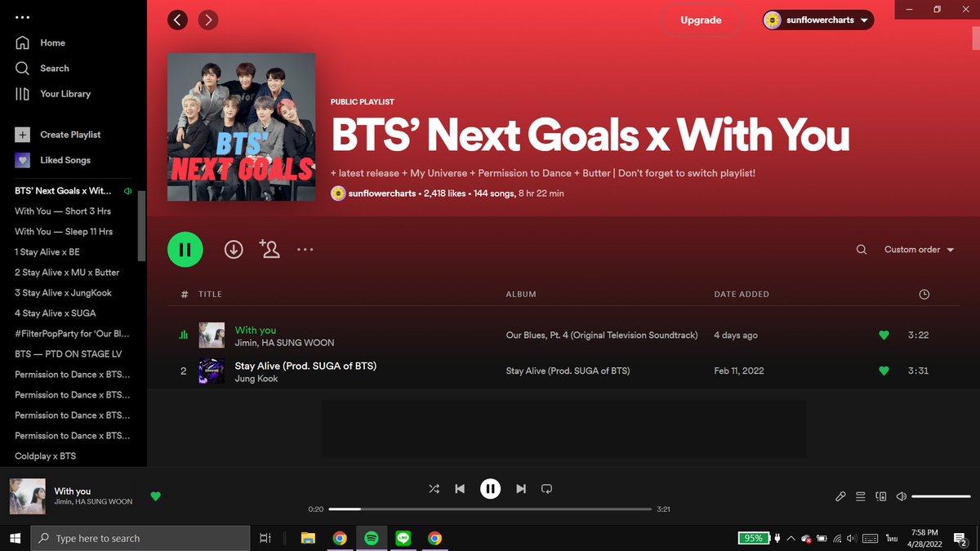Open Task View on the taskbar

coord(265,538)
